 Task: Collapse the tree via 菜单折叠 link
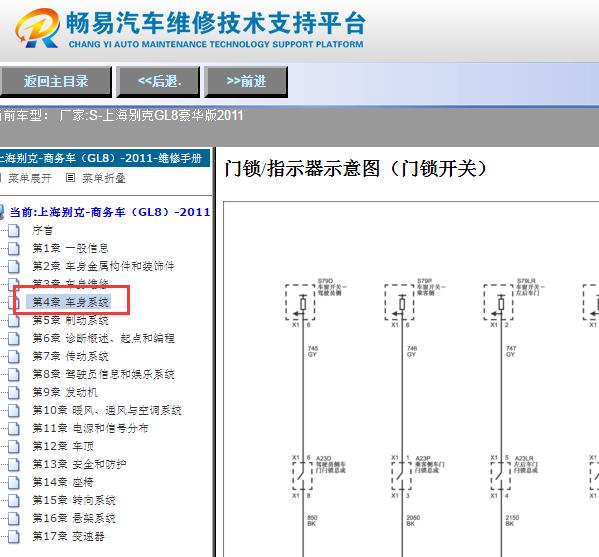pyautogui.click(x=104, y=178)
